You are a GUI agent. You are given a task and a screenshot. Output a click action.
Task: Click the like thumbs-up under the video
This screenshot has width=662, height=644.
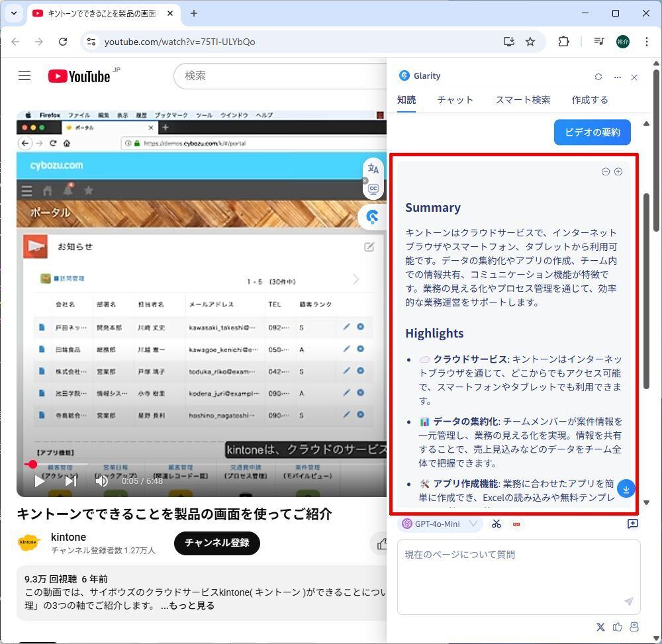click(x=382, y=543)
